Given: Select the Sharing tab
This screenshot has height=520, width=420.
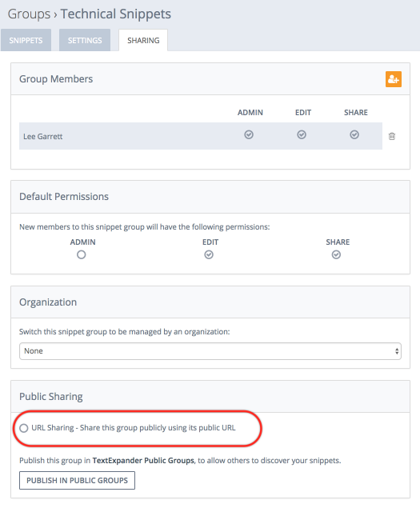Looking at the screenshot, I should [x=143, y=40].
